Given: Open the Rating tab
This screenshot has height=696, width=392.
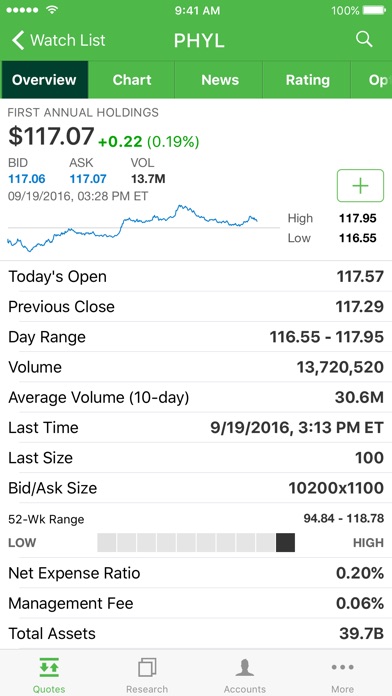Looking at the screenshot, I should pyautogui.click(x=308, y=80).
